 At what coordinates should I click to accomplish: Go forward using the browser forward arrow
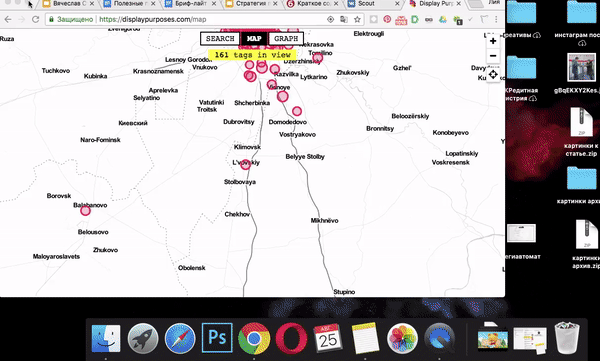point(21,19)
